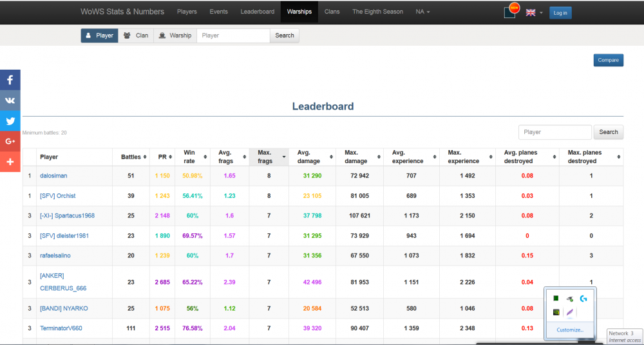Select the Player search mode
Viewport: 644px width, 345px height.
(x=99, y=35)
